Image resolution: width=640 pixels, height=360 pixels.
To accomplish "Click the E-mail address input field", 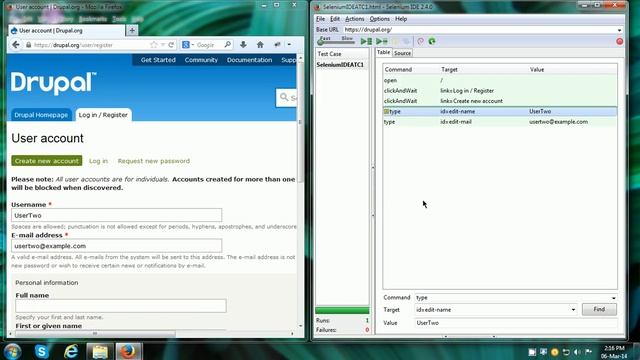I will [117, 246].
